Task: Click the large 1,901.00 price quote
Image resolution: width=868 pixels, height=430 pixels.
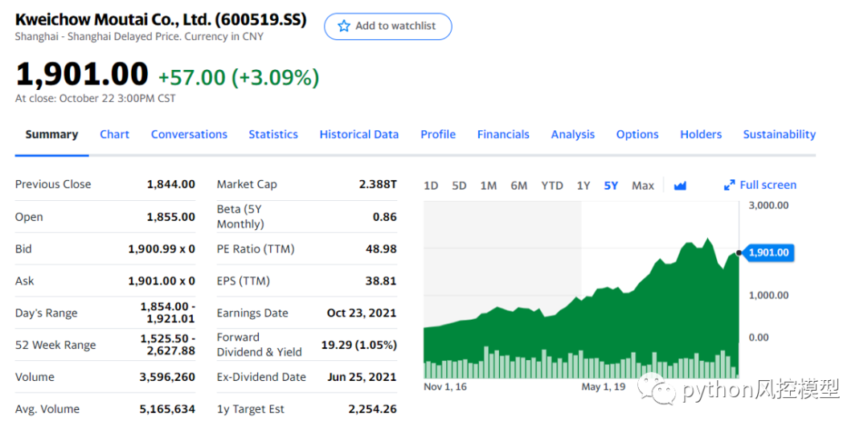Action: (82, 75)
